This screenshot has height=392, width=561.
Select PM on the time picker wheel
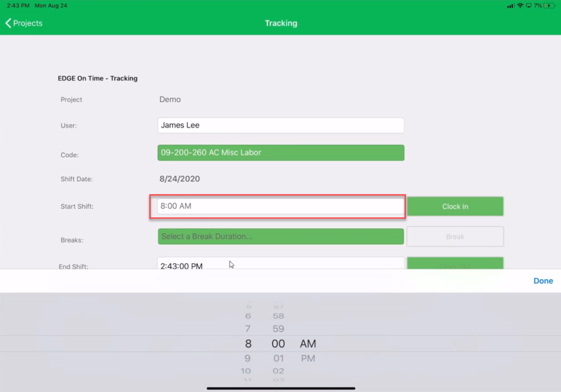(x=308, y=358)
